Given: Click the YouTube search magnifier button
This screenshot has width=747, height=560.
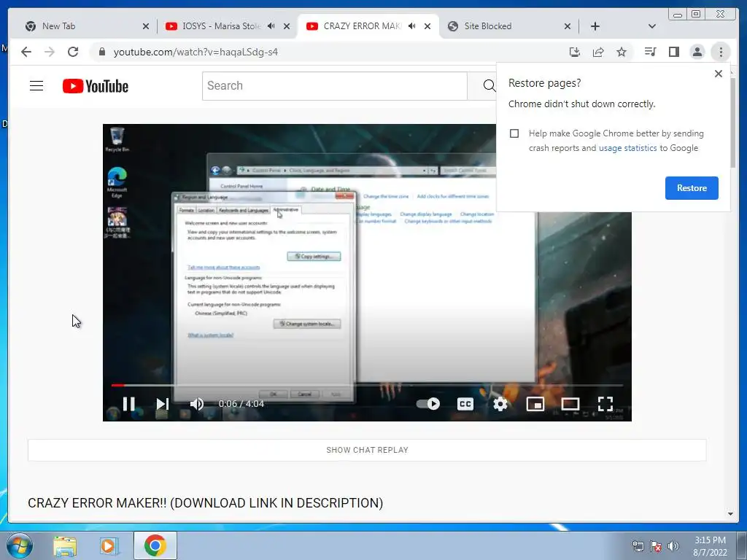Looking at the screenshot, I should click(488, 86).
